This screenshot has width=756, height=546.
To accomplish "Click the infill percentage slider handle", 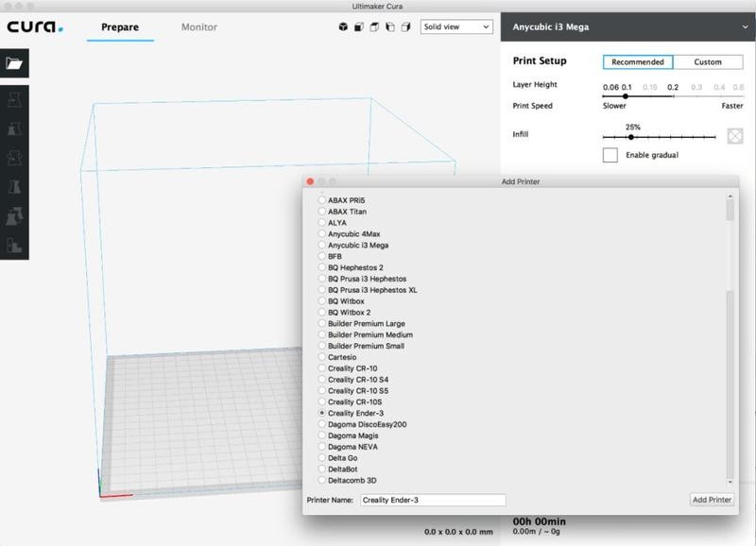I will tap(631, 138).
